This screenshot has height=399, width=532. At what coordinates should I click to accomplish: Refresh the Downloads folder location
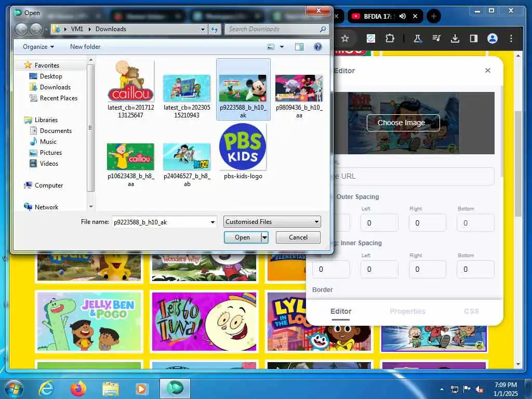pos(215,29)
